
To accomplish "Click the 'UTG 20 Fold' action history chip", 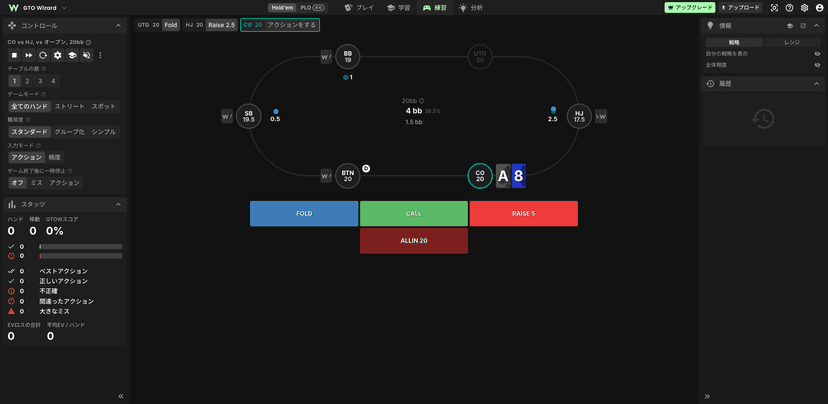I will pyautogui.click(x=157, y=25).
